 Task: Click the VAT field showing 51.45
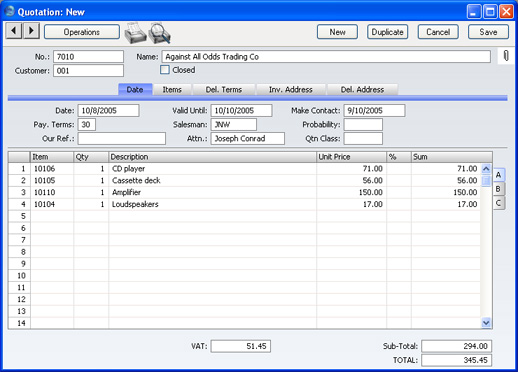[x=241, y=346]
